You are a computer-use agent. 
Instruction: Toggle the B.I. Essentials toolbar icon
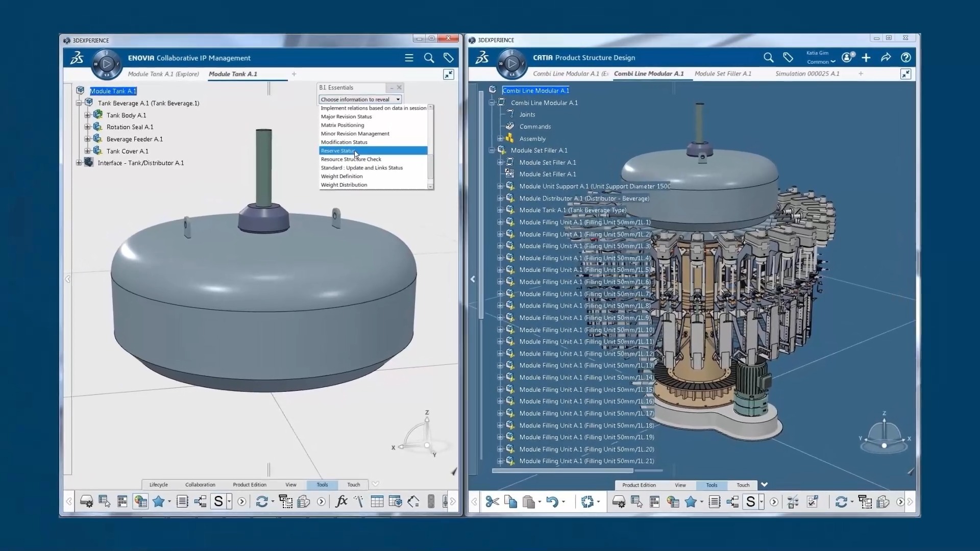coord(140,502)
